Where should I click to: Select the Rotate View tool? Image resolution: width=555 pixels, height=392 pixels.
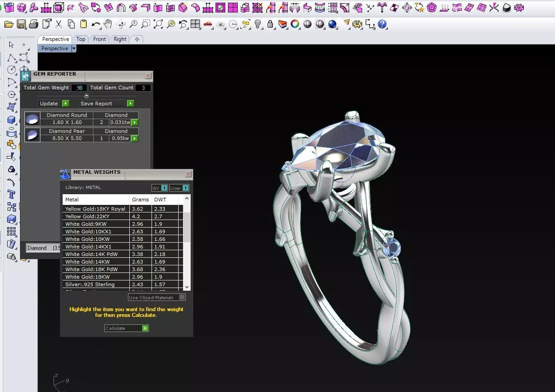point(120,24)
